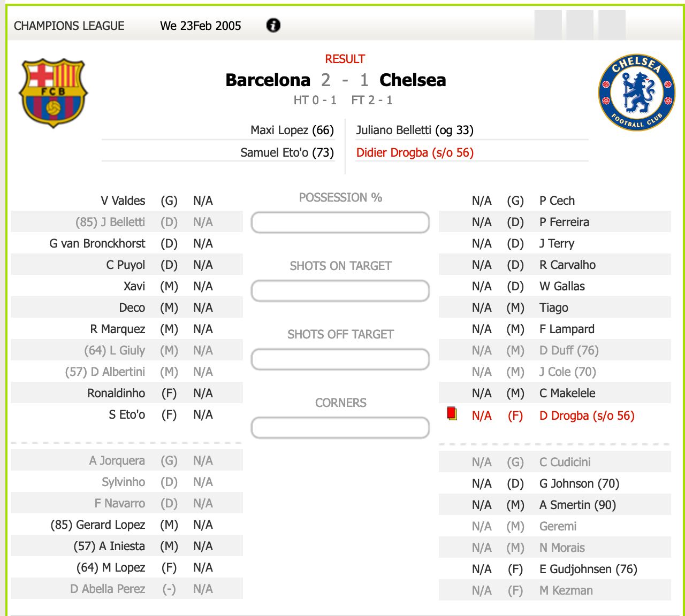This screenshot has height=616, width=685.
Task: Click the shots on target bar
Action: (x=340, y=291)
